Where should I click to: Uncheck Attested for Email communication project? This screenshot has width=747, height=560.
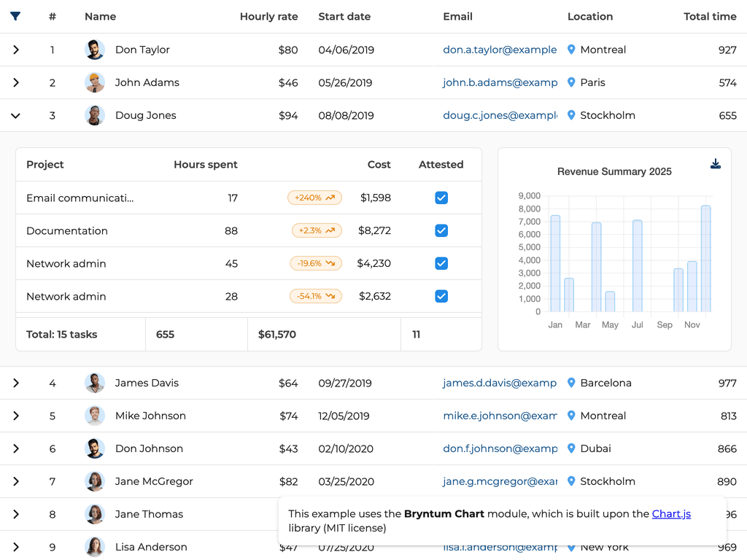coord(441,198)
